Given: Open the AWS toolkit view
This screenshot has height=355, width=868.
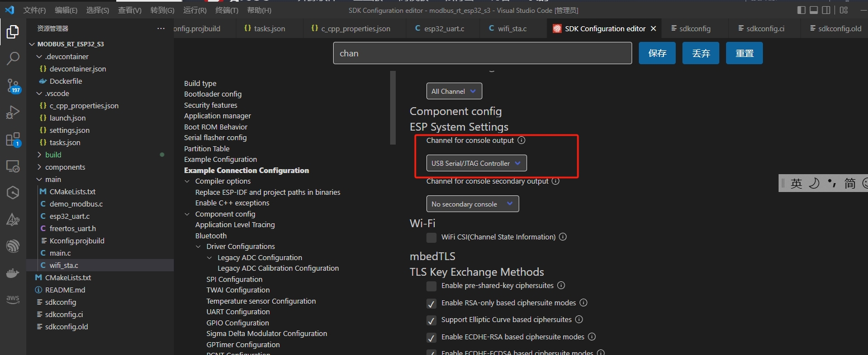Looking at the screenshot, I should (12, 300).
